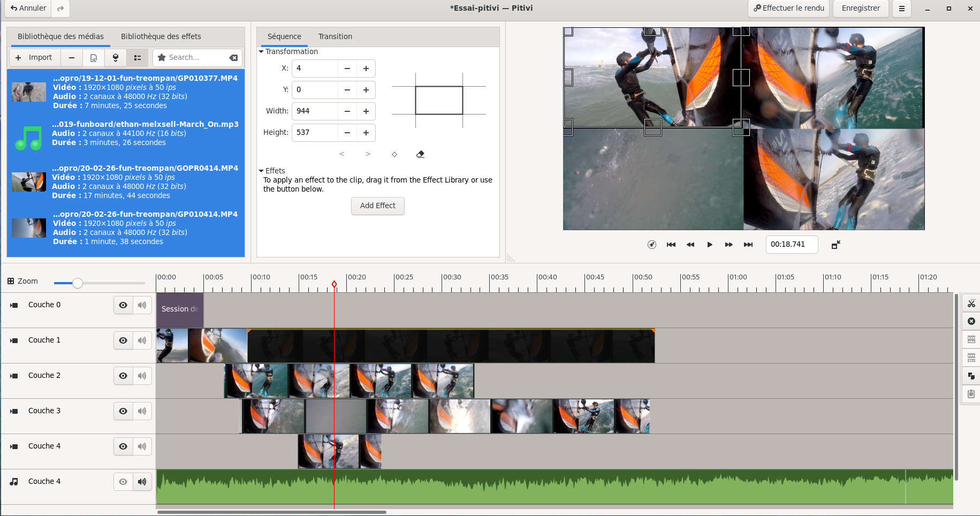Detach the viewer into separate window
The image size is (980, 516).
(x=835, y=245)
